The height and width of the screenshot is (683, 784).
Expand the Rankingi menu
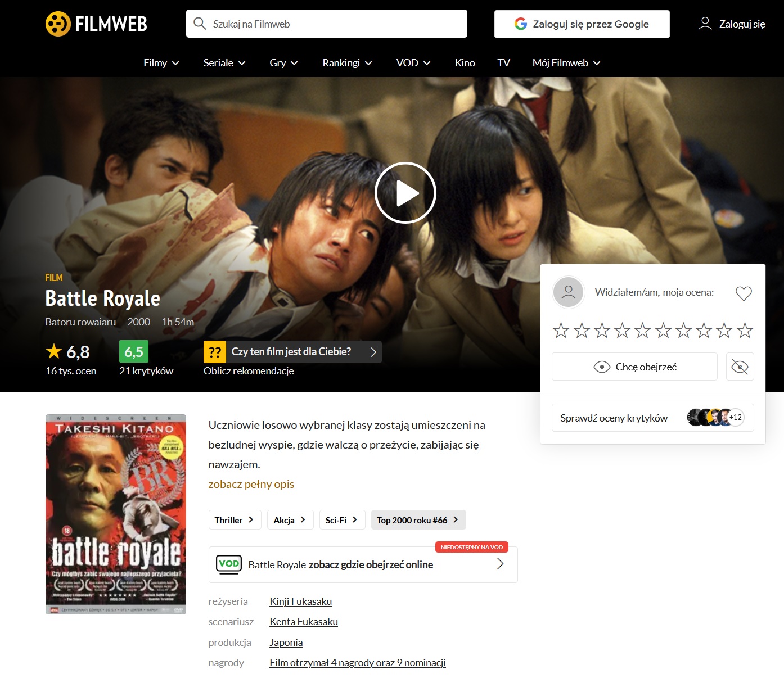click(x=347, y=63)
